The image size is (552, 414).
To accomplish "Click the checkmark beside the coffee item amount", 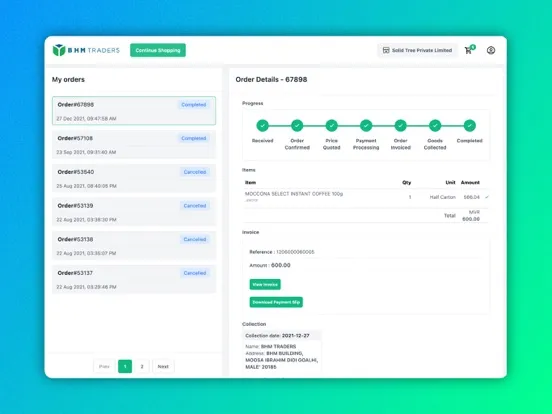I will click(487, 197).
